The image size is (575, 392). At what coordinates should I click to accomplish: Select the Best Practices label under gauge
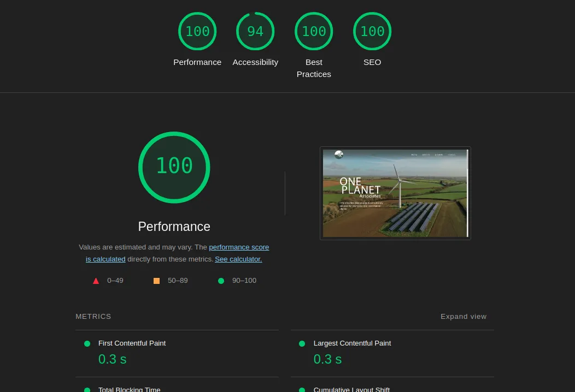(314, 68)
